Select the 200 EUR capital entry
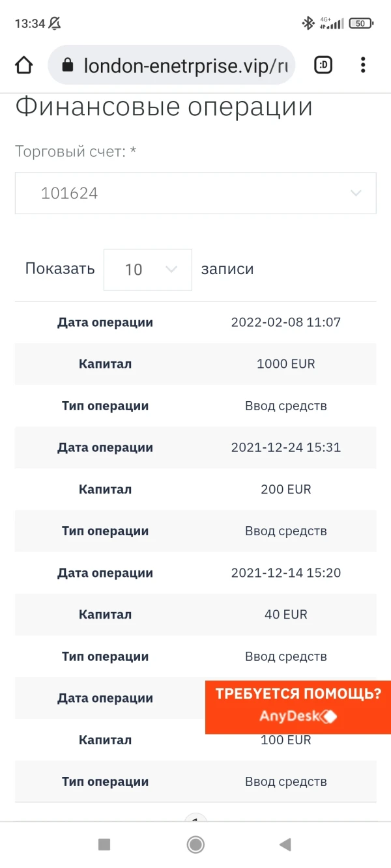 tap(285, 489)
